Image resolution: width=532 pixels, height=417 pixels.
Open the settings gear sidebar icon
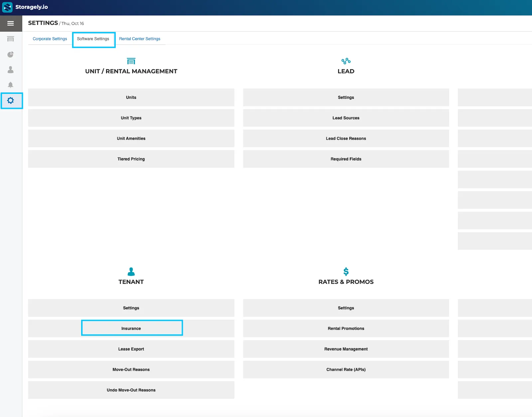tap(11, 101)
